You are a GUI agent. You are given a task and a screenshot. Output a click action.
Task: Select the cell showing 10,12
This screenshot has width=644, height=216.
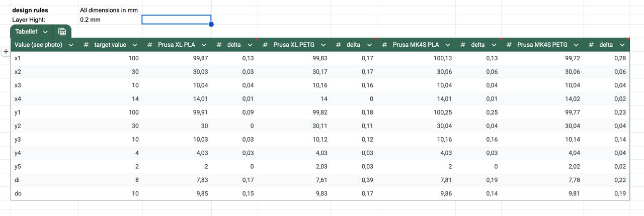coord(294,139)
